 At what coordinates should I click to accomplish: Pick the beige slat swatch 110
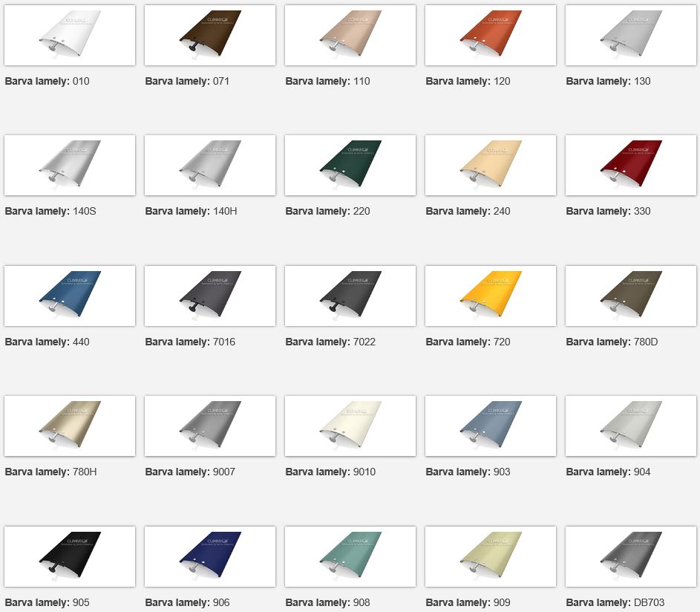pyautogui.click(x=350, y=36)
